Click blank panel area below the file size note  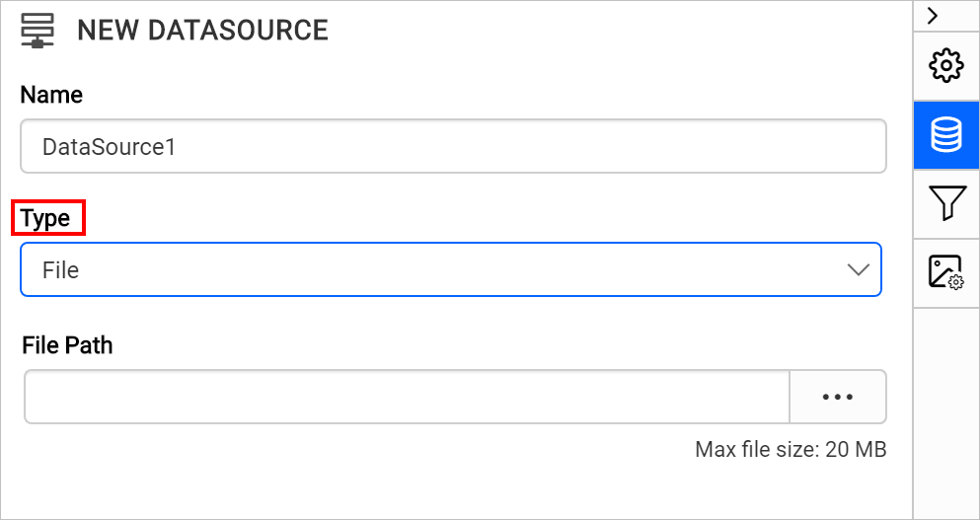click(454, 488)
